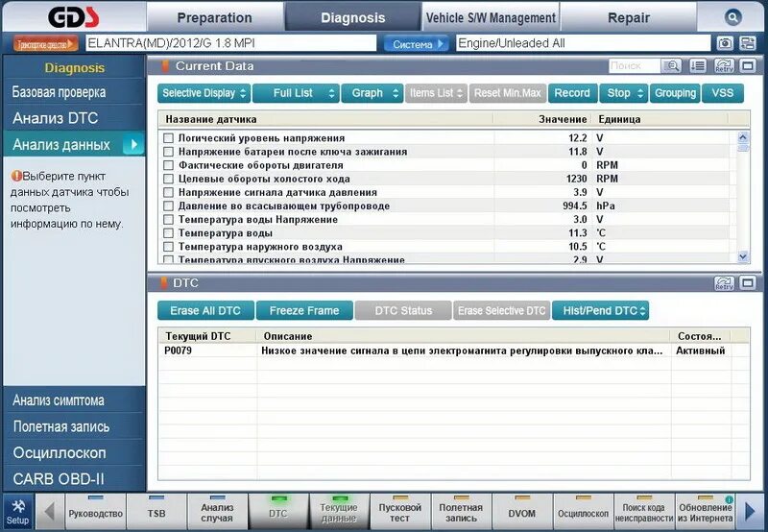The width and height of the screenshot is (768, 532).
Task: Toggle checkbox for Логический уровень напряжения
Action: [x=169, y=138]
